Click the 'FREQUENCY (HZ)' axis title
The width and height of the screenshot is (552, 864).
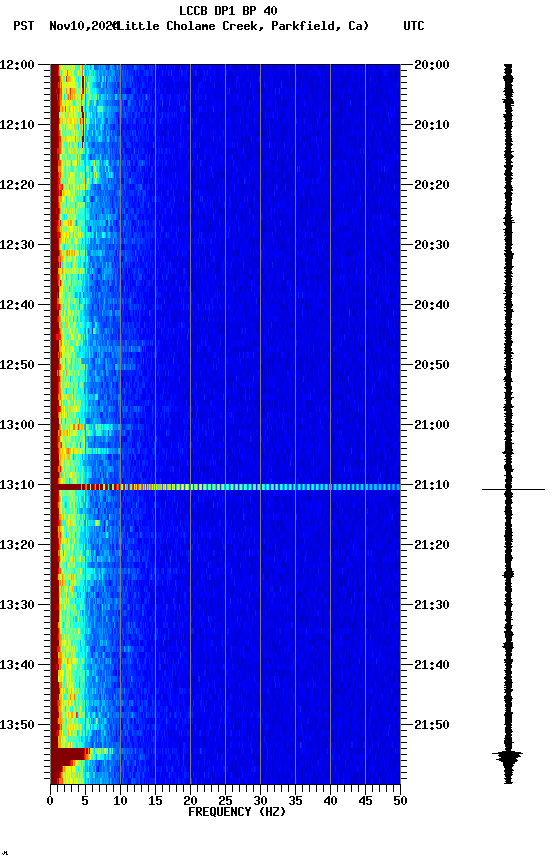tap(237, 812)
